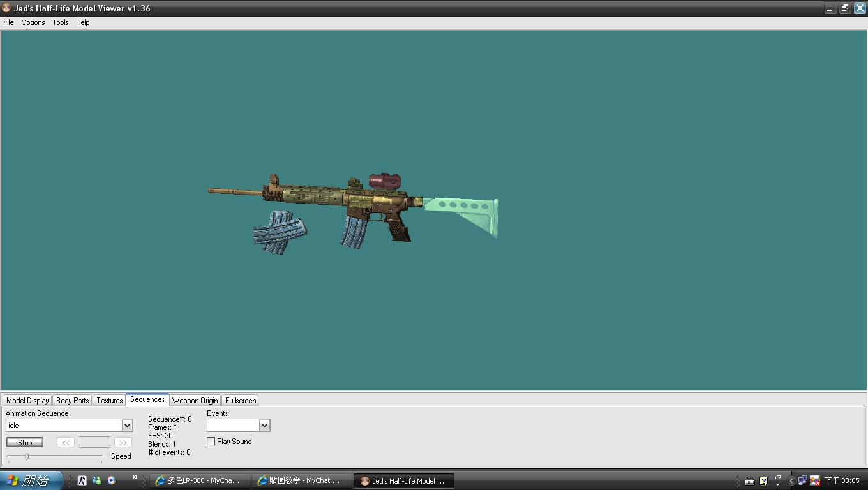Open the Windows Start menu
The width and height of the screenshot is (868, 490).
31,480
